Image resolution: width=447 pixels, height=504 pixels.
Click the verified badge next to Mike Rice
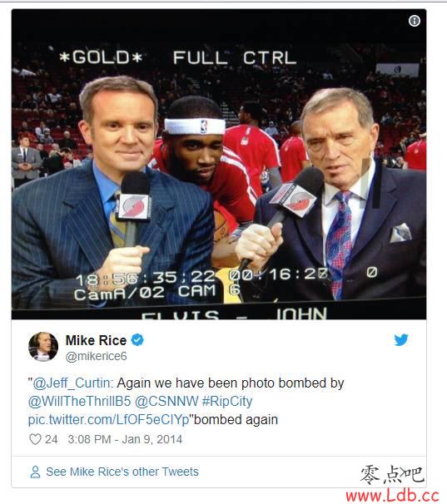[x=137, y=340]
